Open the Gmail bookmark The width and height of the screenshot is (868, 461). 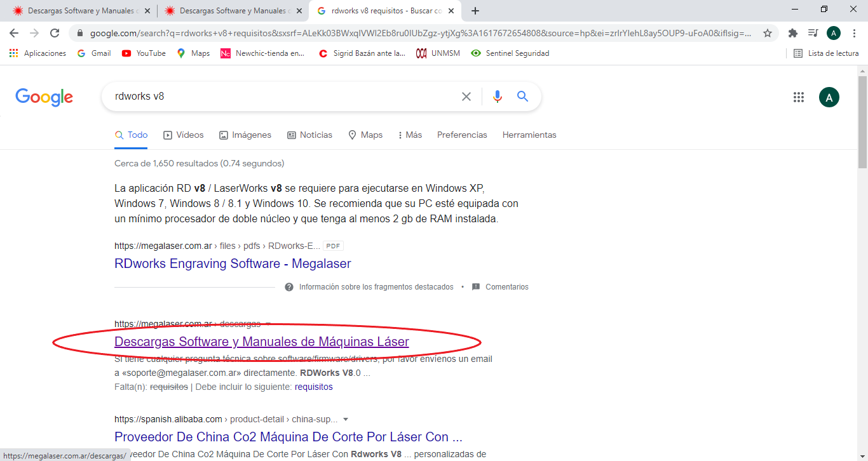[x=94, y=53]
